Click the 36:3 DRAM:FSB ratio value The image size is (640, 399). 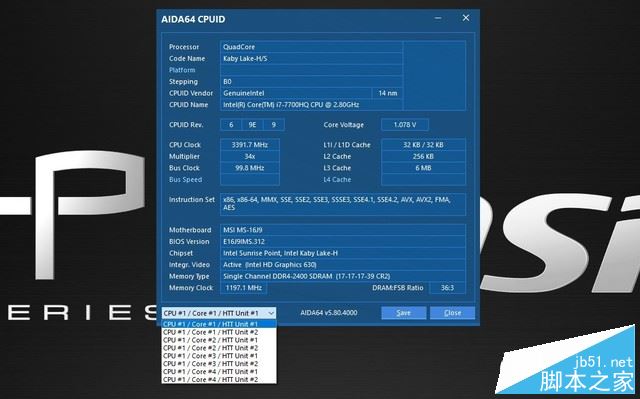447,288
